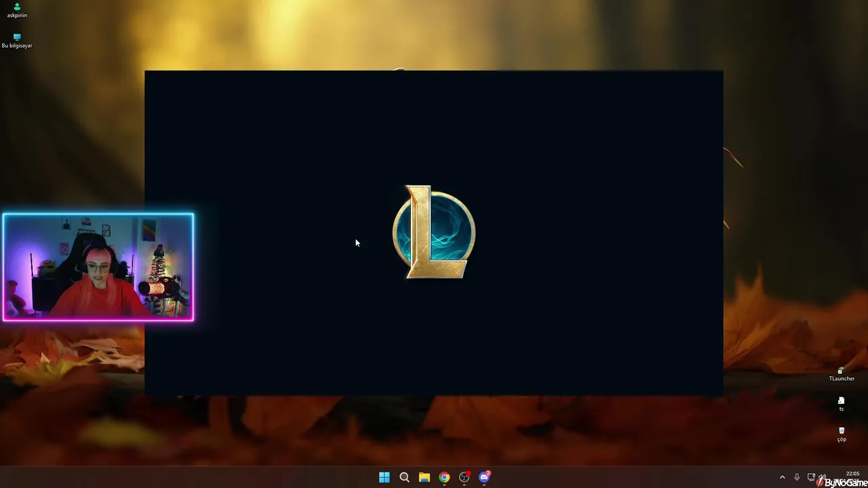Open the volume tray icon

(x=823, y=477)
